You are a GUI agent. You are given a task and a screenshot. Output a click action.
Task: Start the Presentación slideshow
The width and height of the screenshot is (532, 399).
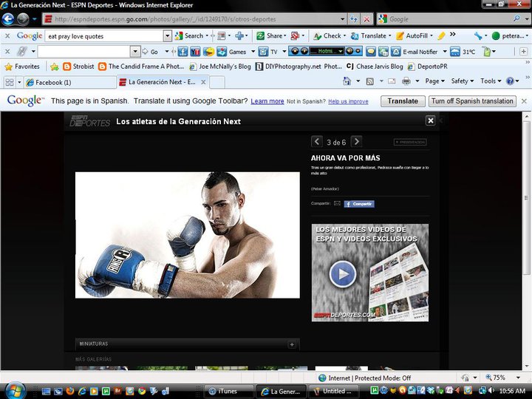tap(410, 142)
